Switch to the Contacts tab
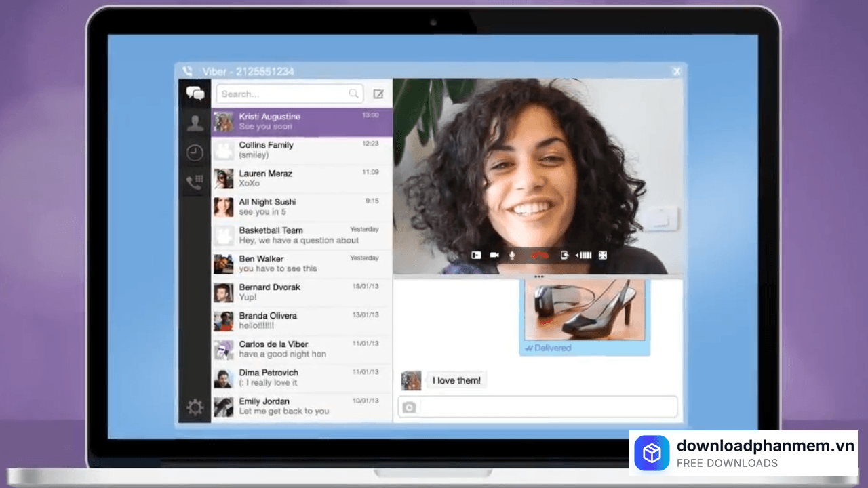Image resolution: width=868 pixels, height=488 pixels. point(195,123)
